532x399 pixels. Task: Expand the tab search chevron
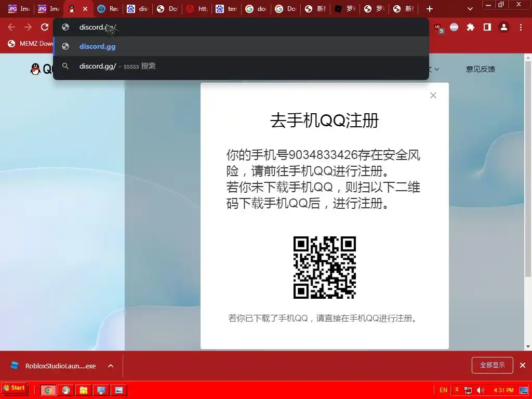(470, 9)
